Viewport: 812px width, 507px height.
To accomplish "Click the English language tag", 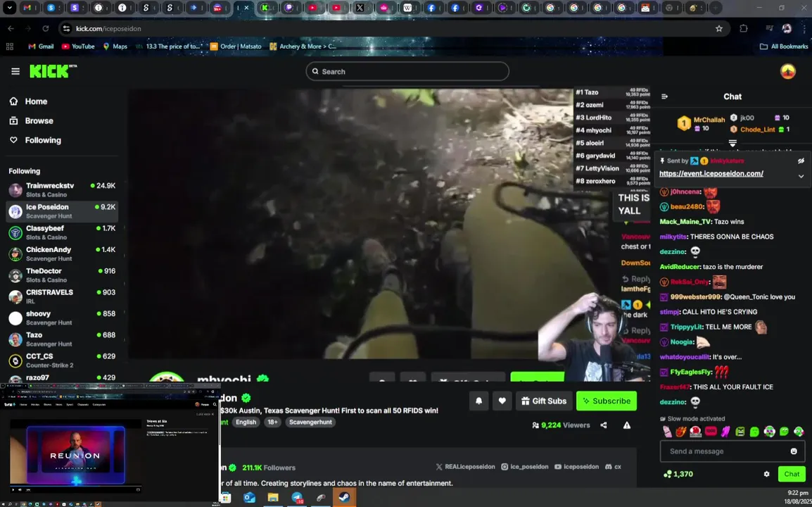I will pos(246,422).
